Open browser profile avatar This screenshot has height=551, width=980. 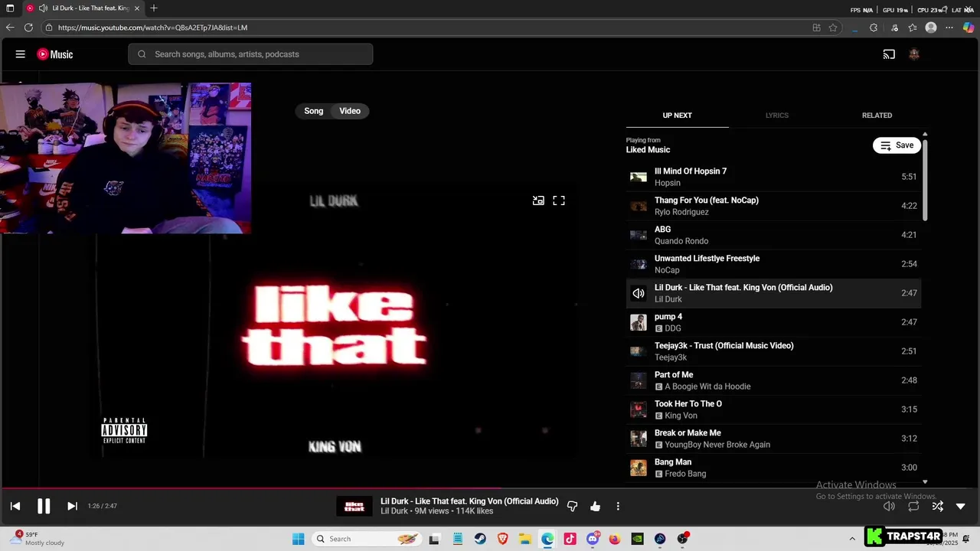(931, 28)
